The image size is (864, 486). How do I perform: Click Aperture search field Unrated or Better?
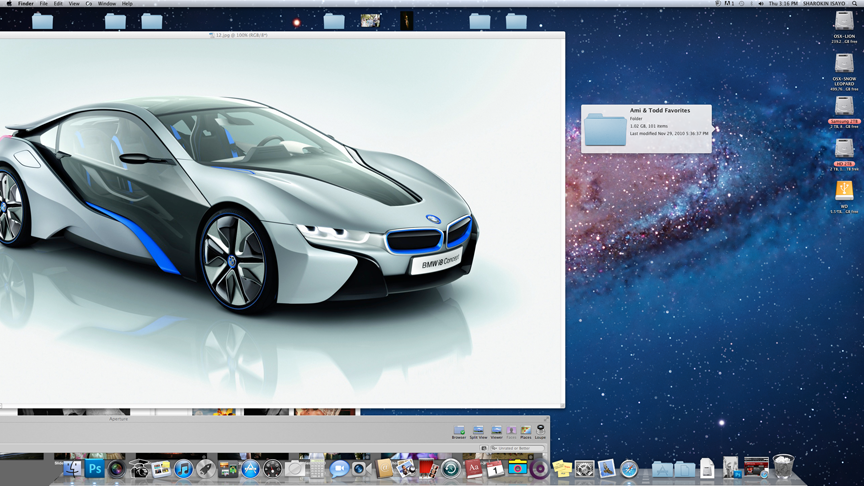(x=517, y=449)
